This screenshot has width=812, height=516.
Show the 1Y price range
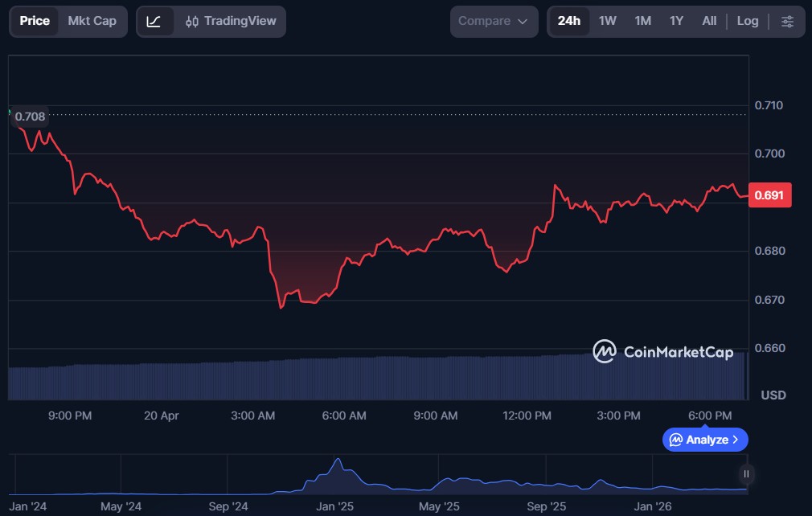click(676, 21)
